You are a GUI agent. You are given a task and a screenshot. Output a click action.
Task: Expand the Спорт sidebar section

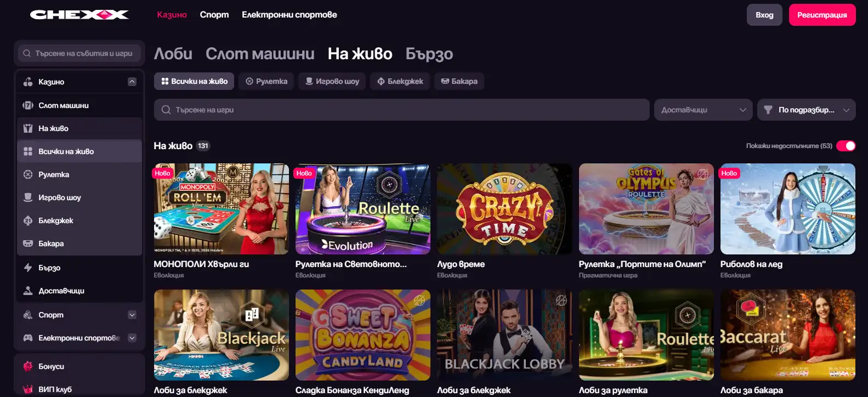(x=132, y=315)
